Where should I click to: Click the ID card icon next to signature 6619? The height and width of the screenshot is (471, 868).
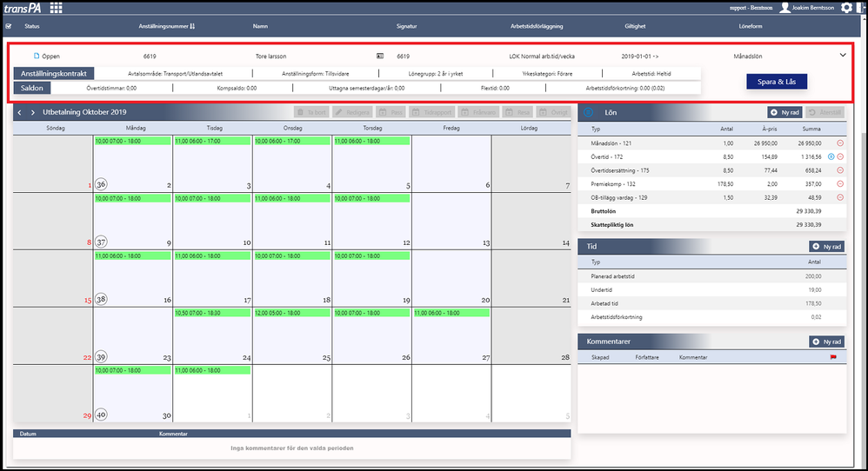(x=380, y=56)
